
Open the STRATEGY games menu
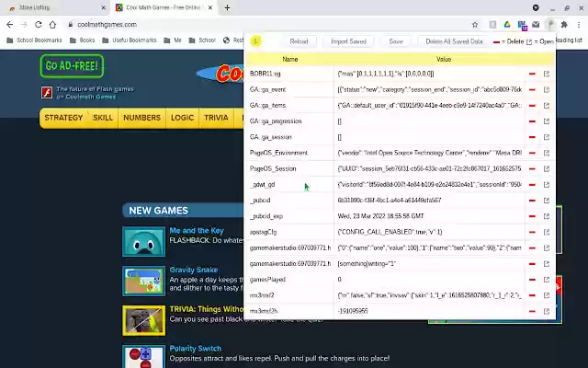(63, 118)
